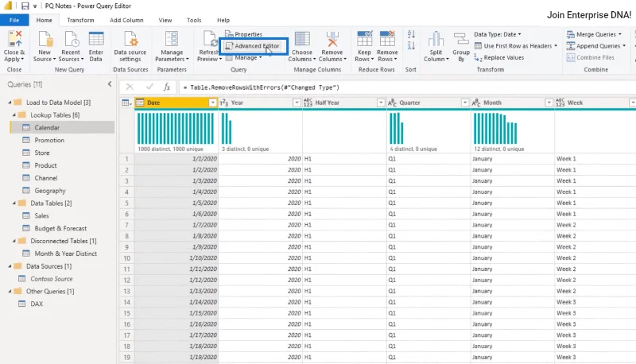
Task: Click Append Queries
Action: [596, 46]
